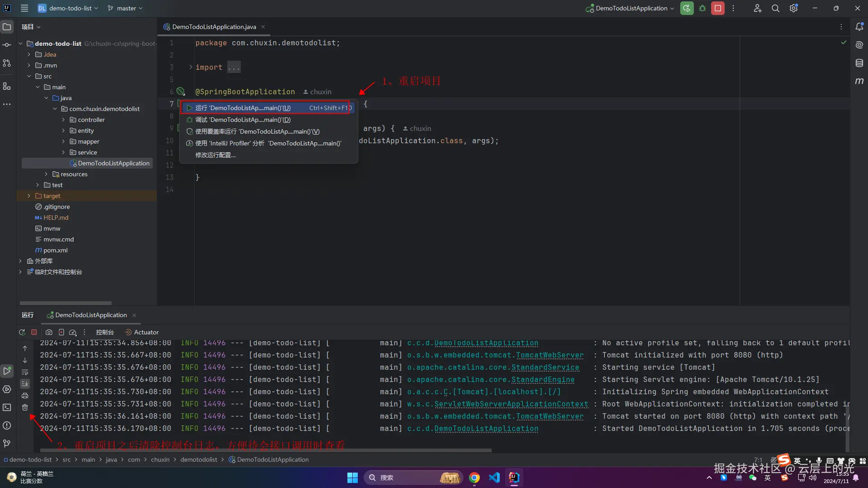
Task: Open the Git tool window
Action: tap(7, 444)
